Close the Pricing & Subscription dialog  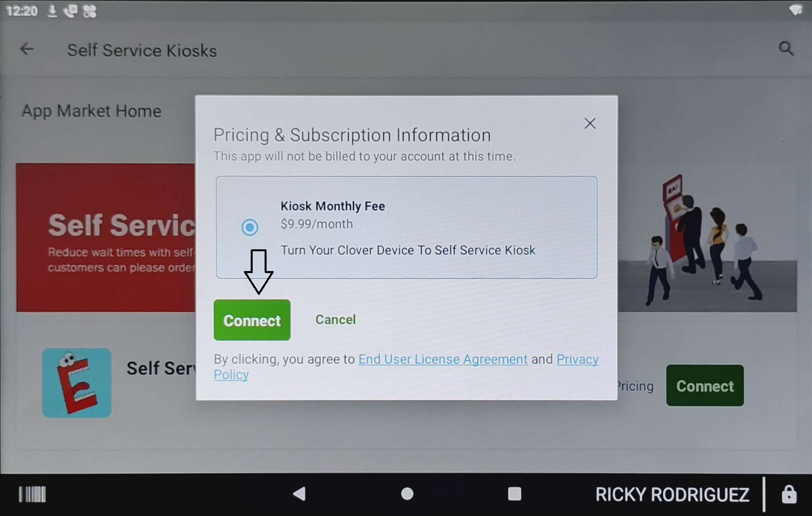590,124
